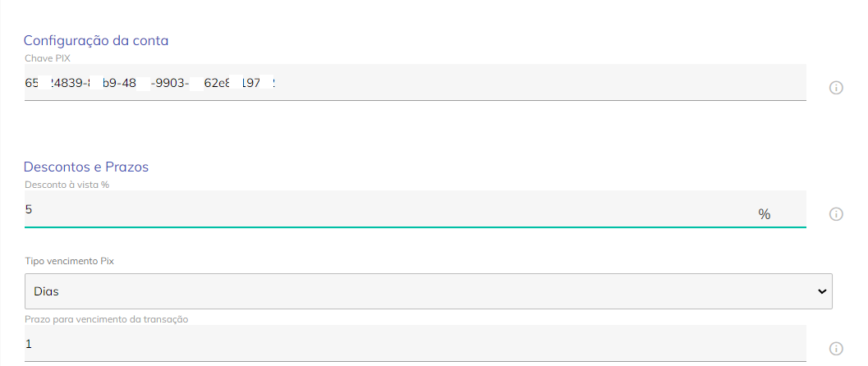868x366 pixels.
Task: Click the masked PIX key value text
Action: [x=150, y=83]
